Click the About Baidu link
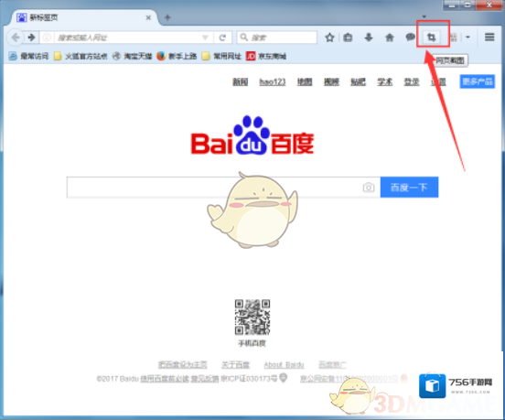Screen dimensions: 505x420 tap(284, 364)
